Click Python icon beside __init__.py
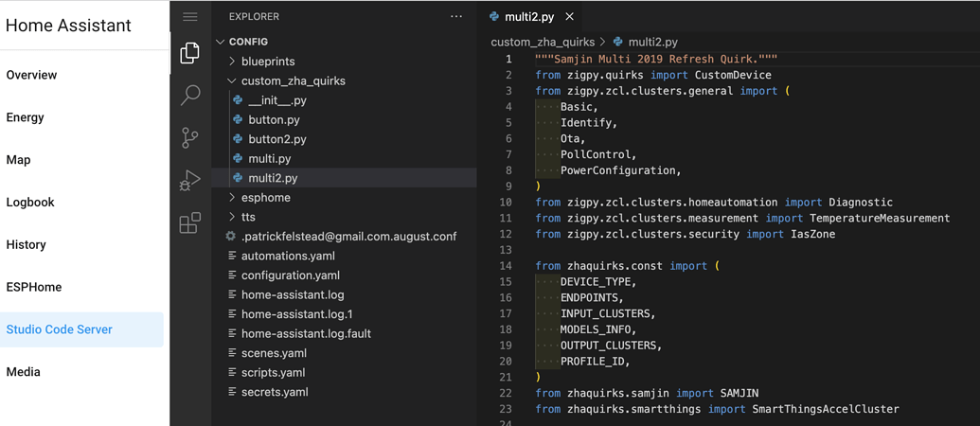 click(x=238, y=100)
